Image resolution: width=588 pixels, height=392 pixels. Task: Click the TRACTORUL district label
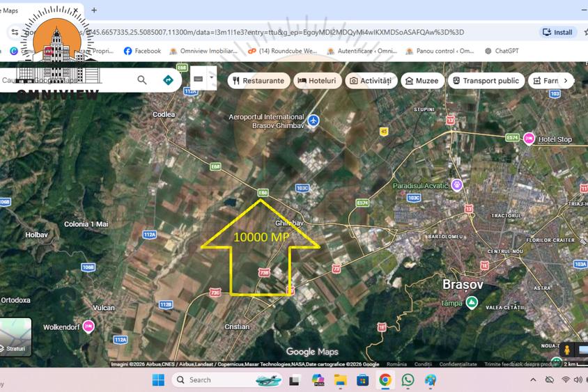(x=506, y=215)
